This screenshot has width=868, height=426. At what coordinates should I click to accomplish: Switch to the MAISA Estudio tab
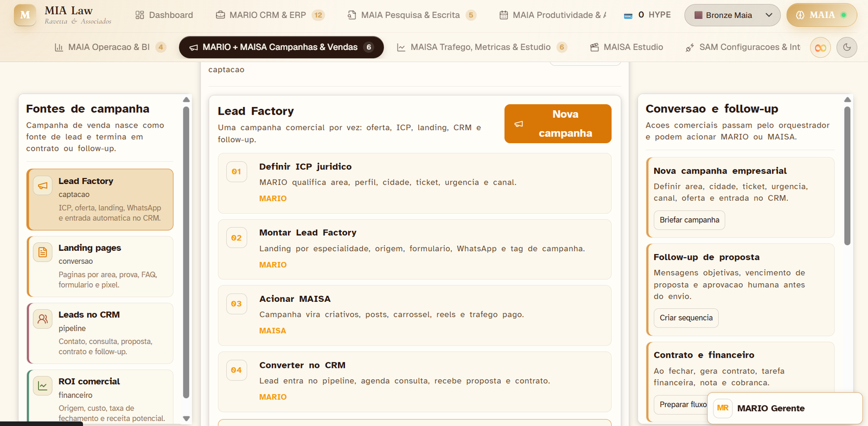coord(627,47)
